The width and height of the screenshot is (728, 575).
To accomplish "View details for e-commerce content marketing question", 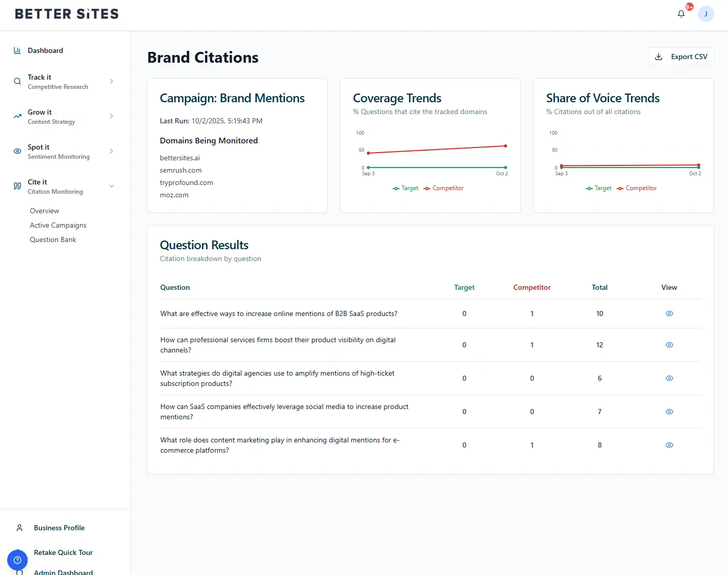I will [x=669, y=445].
